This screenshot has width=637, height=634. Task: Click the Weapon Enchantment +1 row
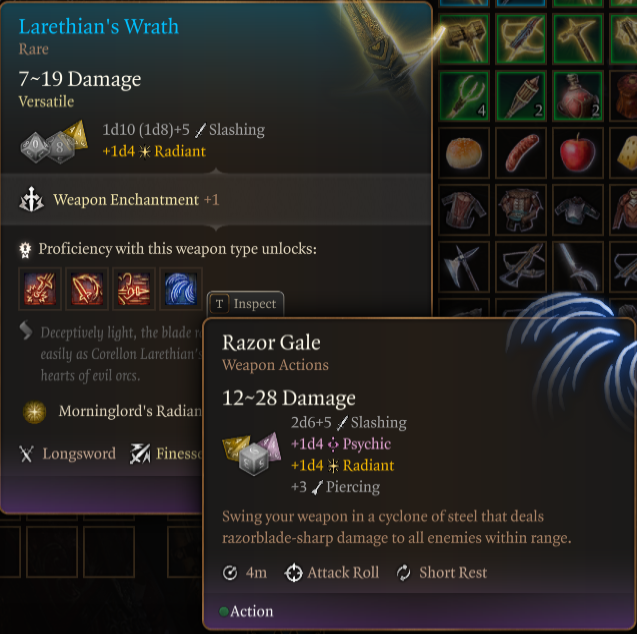tap(216, 199)
